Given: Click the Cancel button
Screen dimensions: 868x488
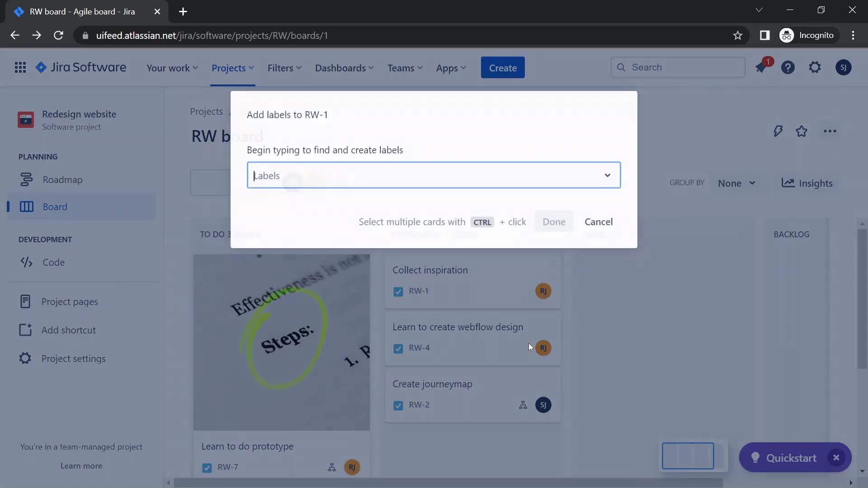Looking at the screenshot, I should pos(598,221).
